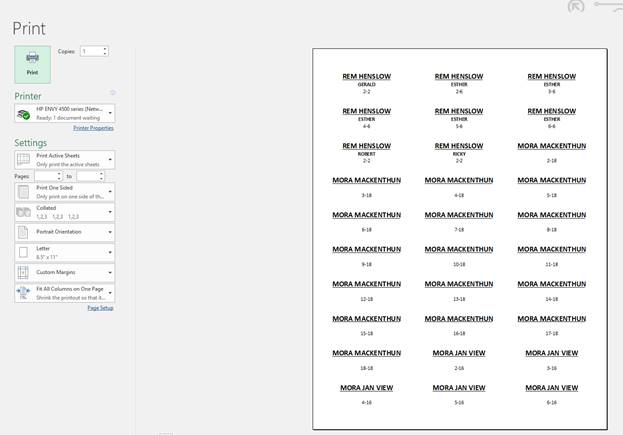Click the Custom Margins icon
This screenshot has width=623, height=435.
pos(23,273)
